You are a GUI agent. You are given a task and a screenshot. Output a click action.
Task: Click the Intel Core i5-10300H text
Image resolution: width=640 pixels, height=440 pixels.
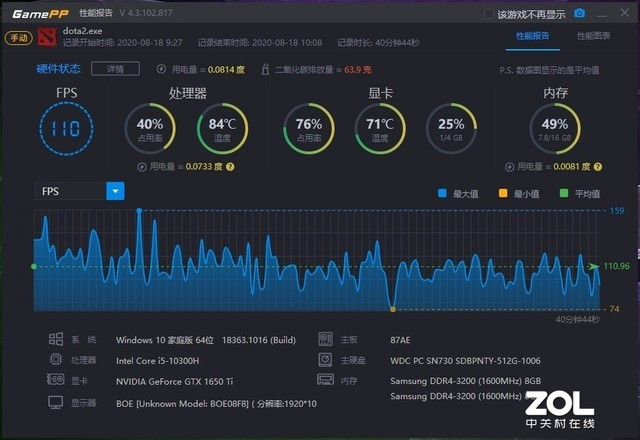click(x=158, y=361)
